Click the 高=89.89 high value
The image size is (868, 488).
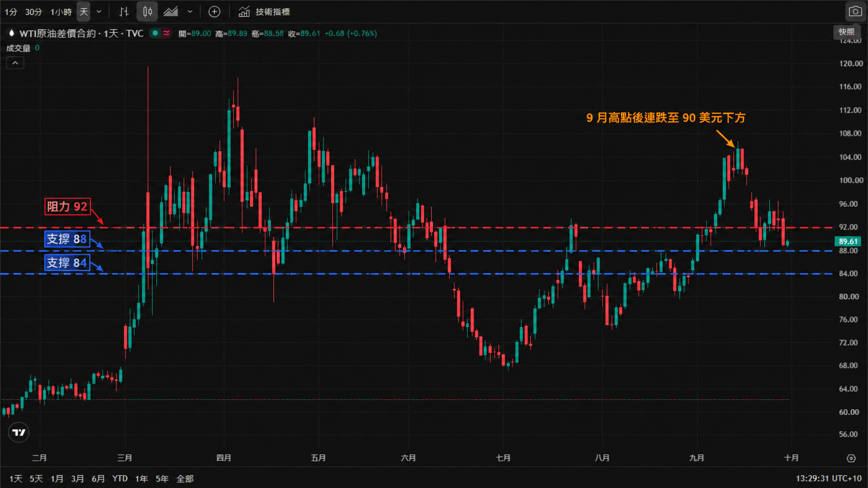click(x=231, y=33)
